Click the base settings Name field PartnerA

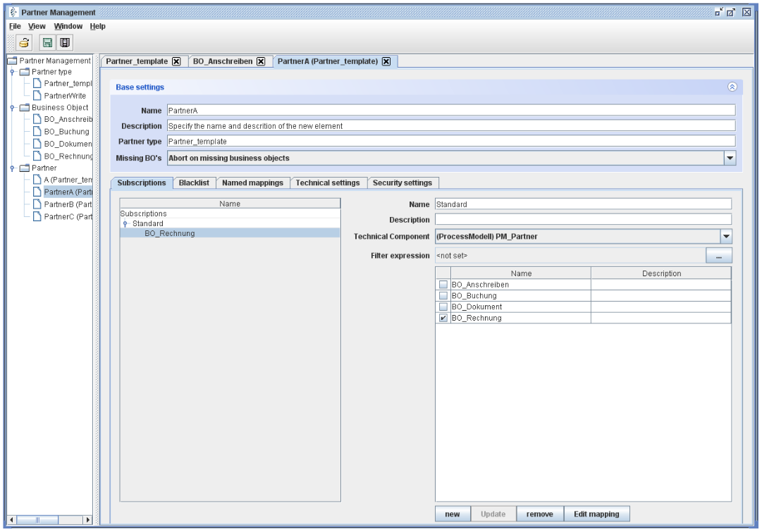click(451, 111)
